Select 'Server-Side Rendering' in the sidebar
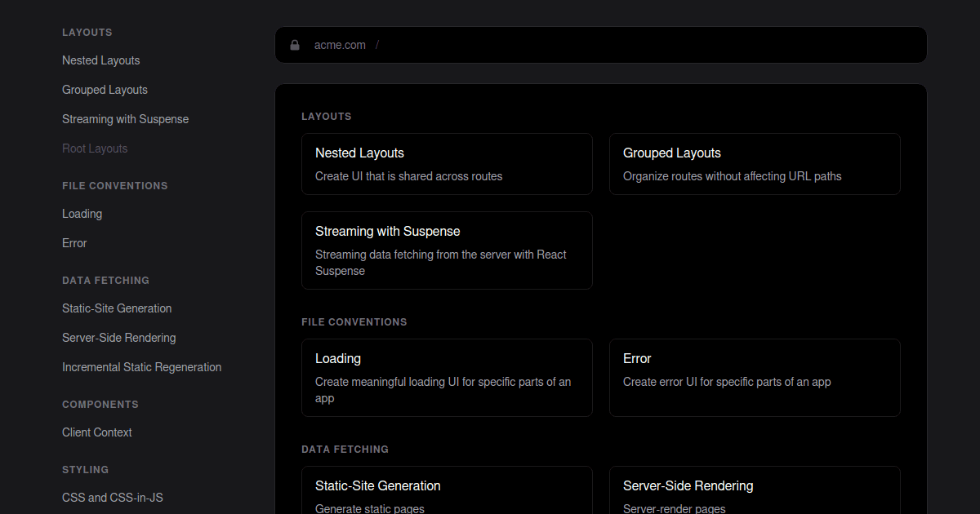This screenshot has width=980, height=514. pyautogui.click(x=118, y=338)
